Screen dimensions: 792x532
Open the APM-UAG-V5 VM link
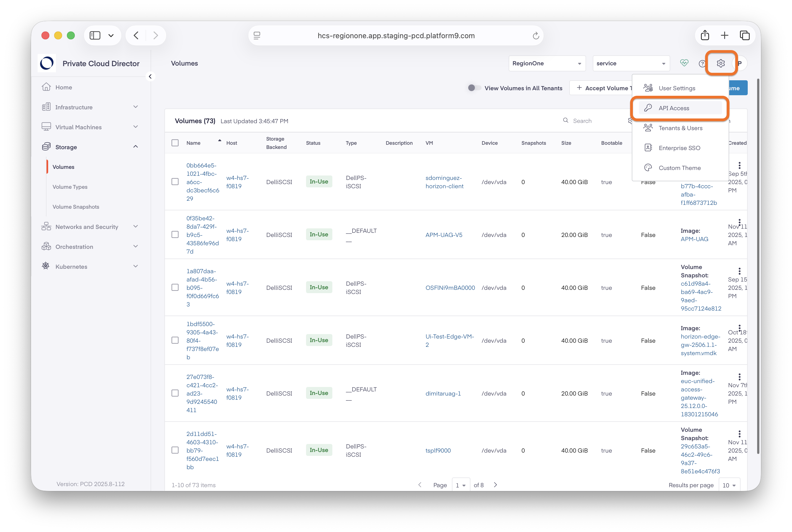444,235
